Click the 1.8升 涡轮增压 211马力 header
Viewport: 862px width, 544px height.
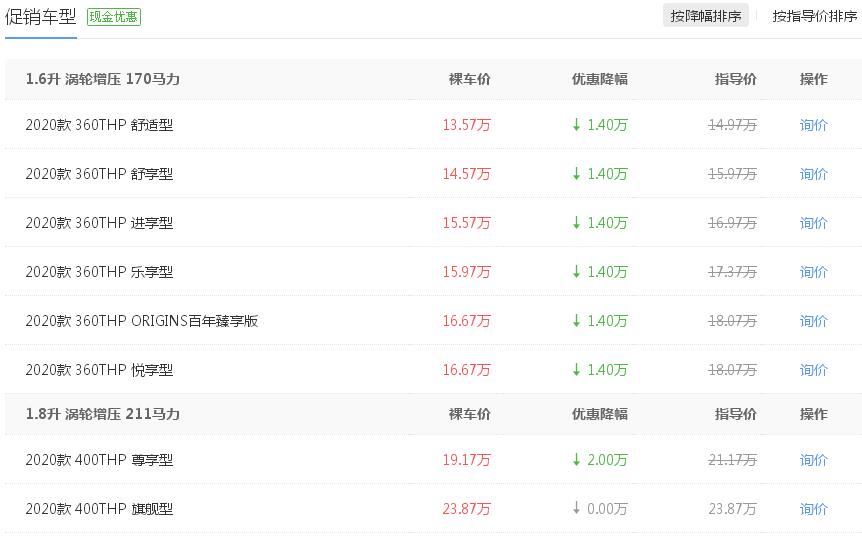[103, 414]
